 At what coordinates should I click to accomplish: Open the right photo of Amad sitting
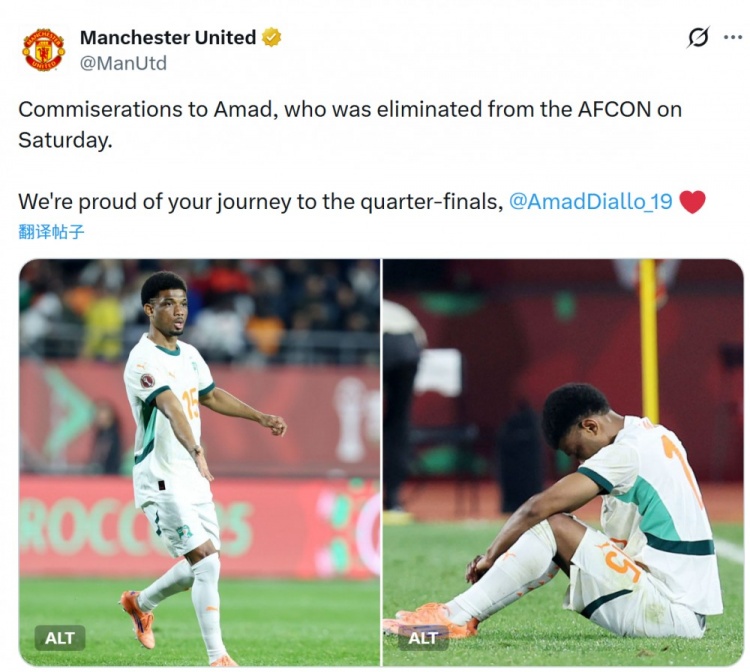coord(563,460)
